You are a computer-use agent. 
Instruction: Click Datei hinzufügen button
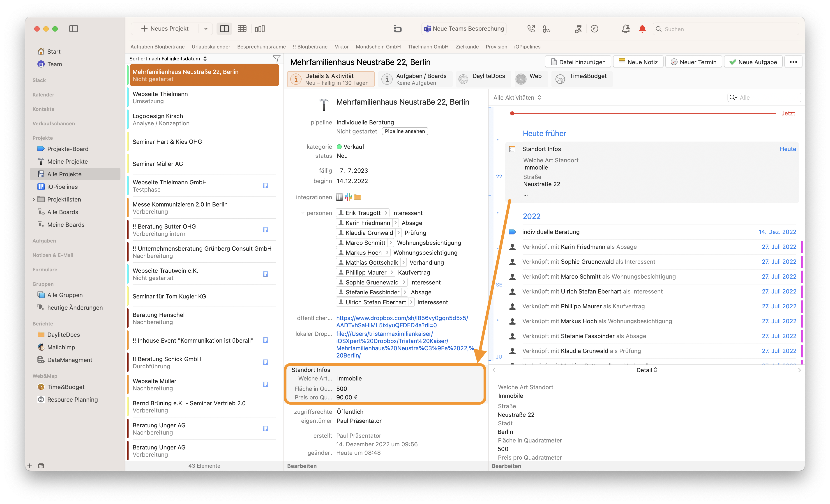pyautogui.click(x=578, y=62)
